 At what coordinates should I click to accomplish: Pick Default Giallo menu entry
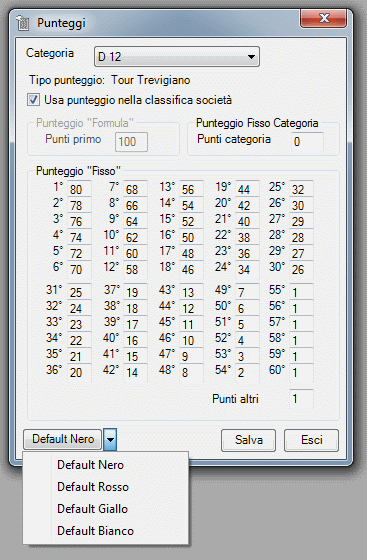[106, 509]
